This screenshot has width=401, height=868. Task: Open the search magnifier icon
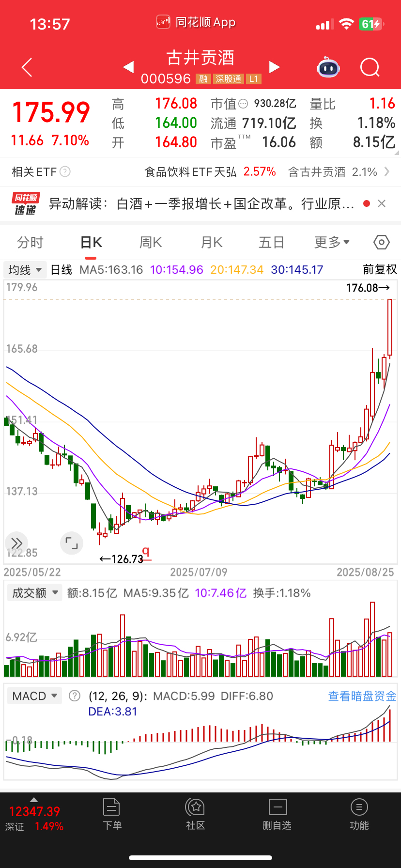click(370, 67)
